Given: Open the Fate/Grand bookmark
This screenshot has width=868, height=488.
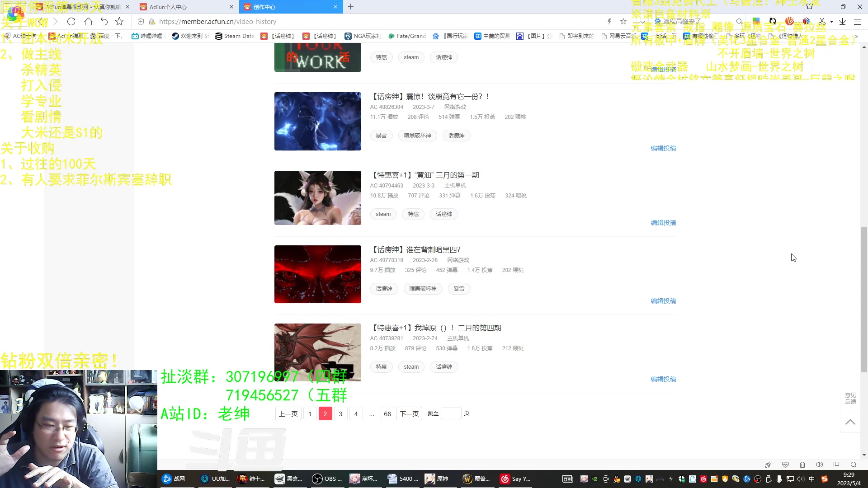Looking at the screenshot, I should pos(406,36).
